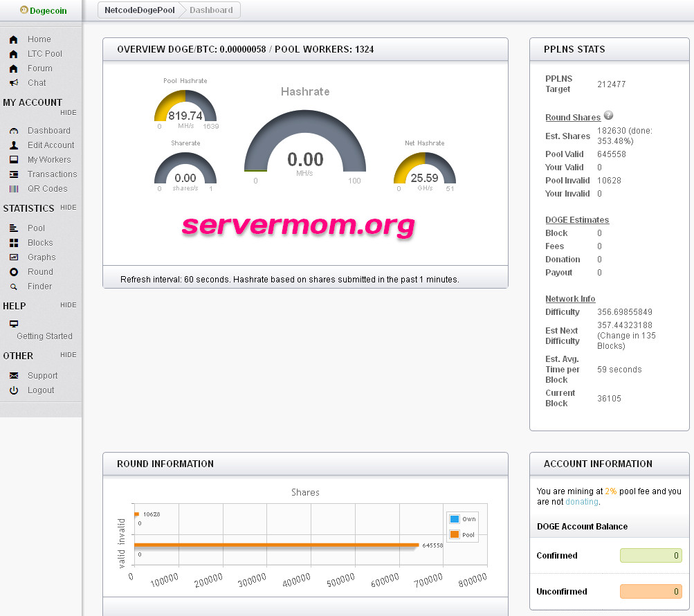Click the Home icon in sidebar
This screenshot has width=694, height=616.
point(14,39)
